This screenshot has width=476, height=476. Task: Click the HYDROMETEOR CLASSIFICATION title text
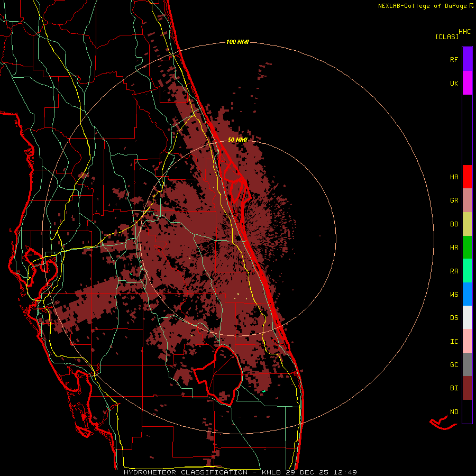click(186, 472)
